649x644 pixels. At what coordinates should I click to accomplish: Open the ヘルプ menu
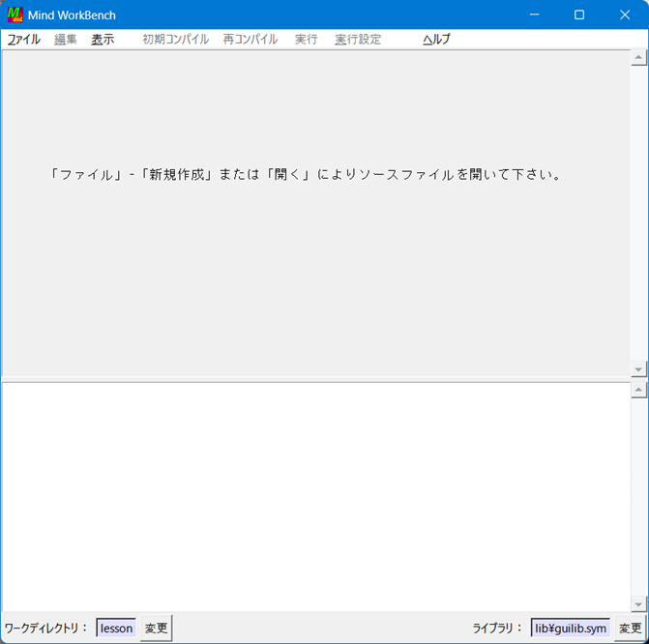pyautogui.click(x=436, y=40)
